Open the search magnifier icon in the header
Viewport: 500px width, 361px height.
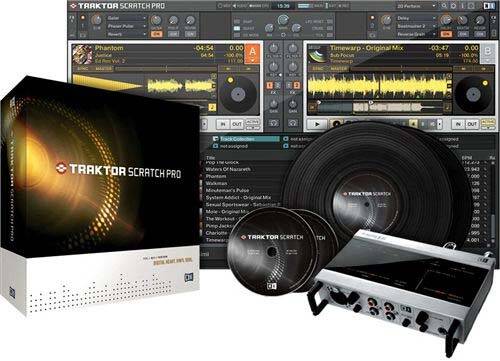click(x=445, y=6)
